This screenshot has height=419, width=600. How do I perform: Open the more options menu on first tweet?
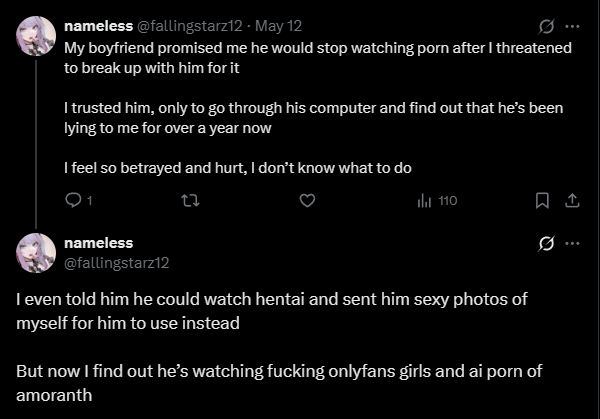573,26
